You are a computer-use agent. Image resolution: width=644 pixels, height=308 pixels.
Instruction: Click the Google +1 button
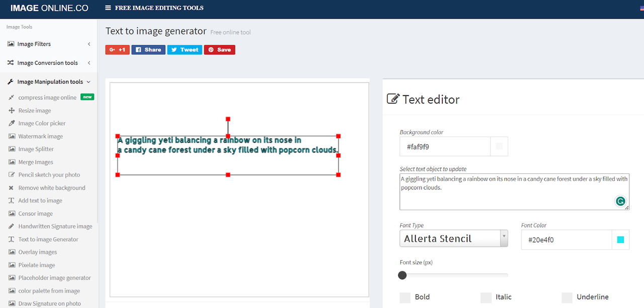(118, 50)
